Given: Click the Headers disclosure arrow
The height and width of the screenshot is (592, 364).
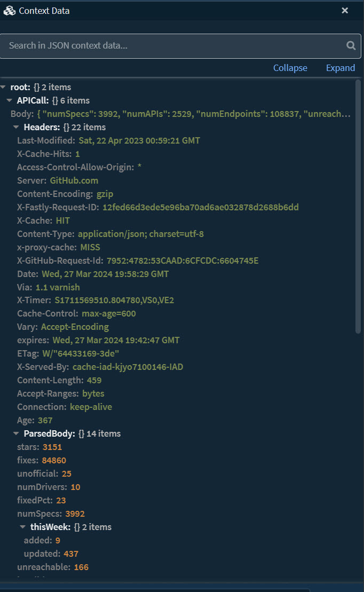Looking at the screenshot, I should 15,127.
